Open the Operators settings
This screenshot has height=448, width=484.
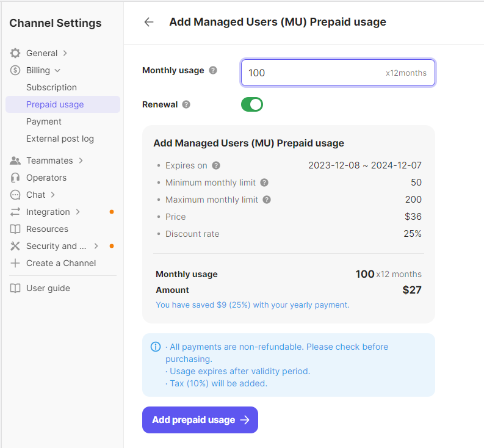46,178
